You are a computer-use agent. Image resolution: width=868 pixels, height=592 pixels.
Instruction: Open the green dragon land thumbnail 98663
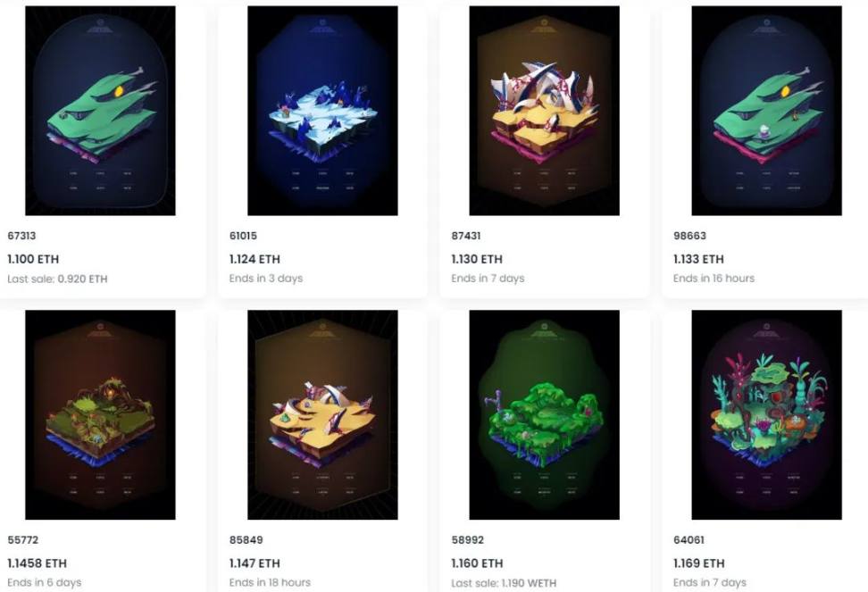(767, 111)
